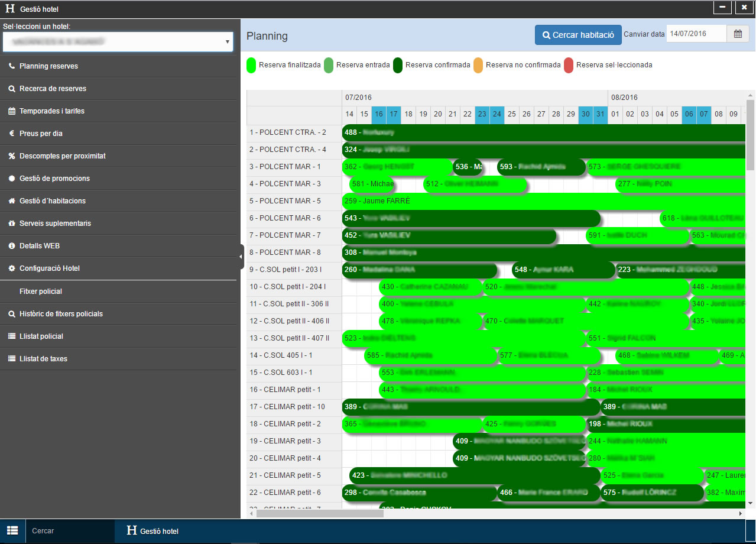Image resolution: width=756 pixels, height=544 pixels.
Task: Click the gift icon for Serveis suplementaris
Action: (x=12, y=224)
